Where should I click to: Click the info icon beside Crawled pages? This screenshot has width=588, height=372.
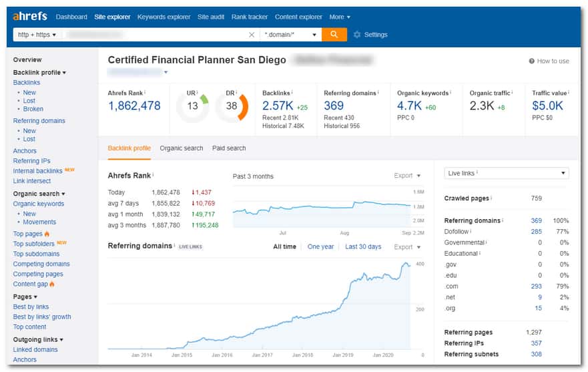(491, 198)
